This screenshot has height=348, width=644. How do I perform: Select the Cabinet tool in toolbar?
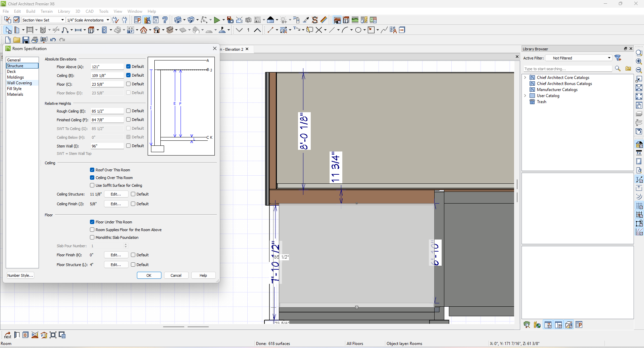pyautogui.click(x=91, y=30)
